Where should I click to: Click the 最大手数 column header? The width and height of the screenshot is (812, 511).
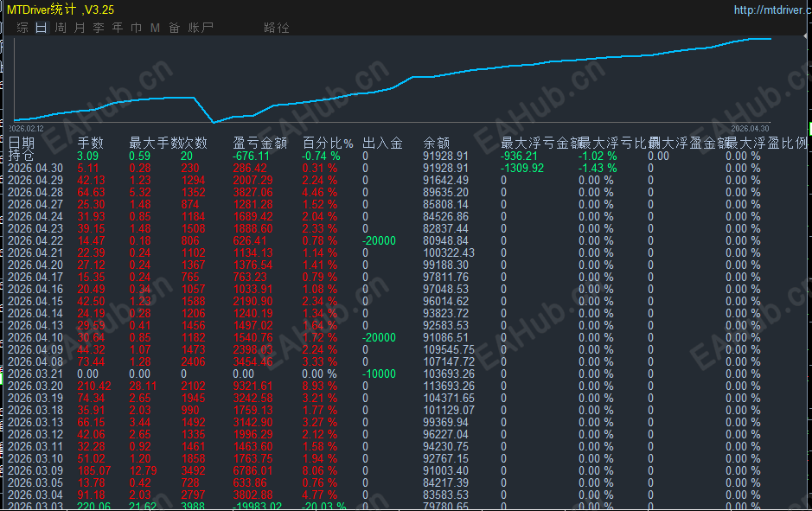pyautogui.click(x=156, y=143)
